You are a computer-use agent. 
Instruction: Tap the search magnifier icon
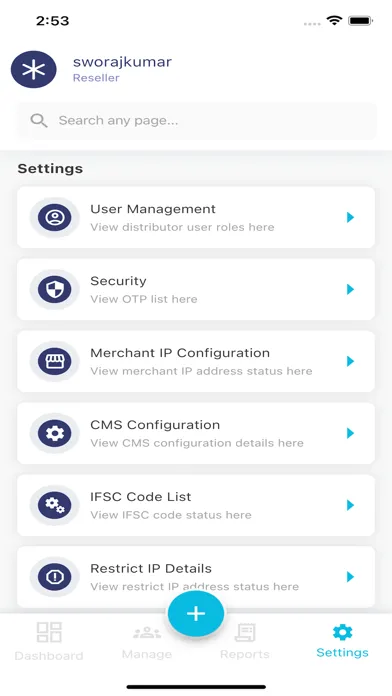click(39, 120)
